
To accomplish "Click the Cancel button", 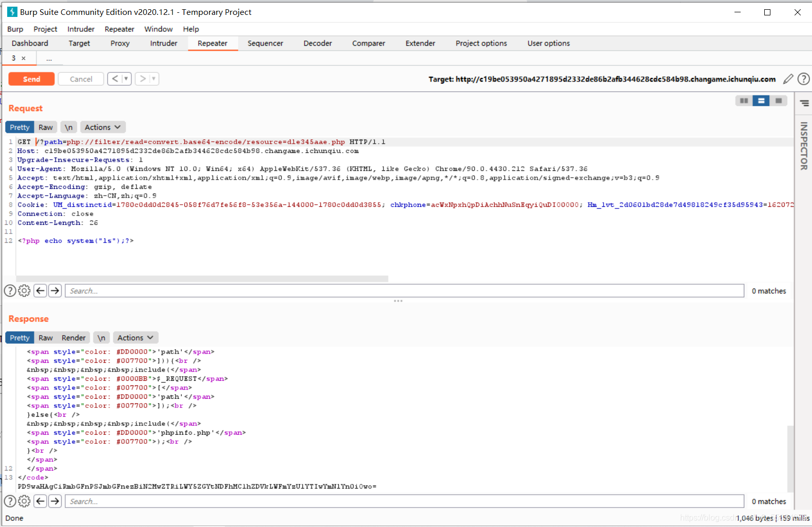I will point(81,79).
